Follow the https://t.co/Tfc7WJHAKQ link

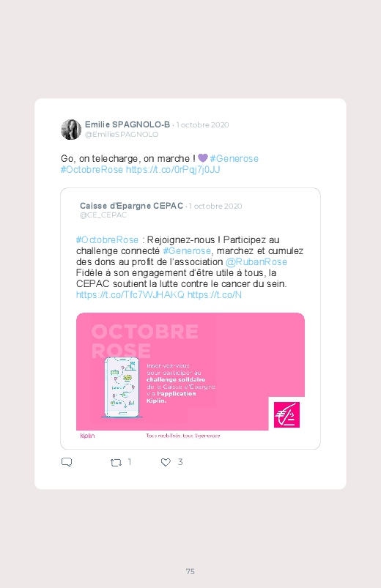pyautogui.click(x=130, y=295)
